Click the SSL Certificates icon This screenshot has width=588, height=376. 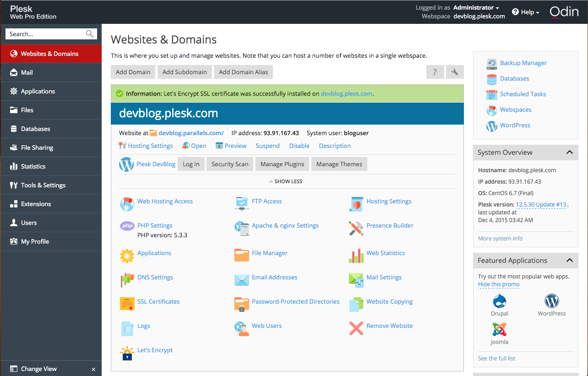(x=127, y=304)
